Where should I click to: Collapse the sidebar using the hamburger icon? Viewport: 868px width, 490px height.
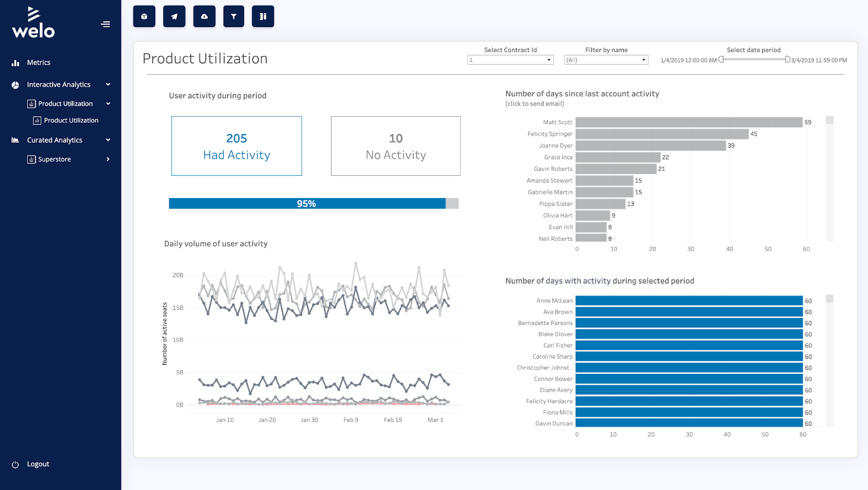tap(105, 24)
